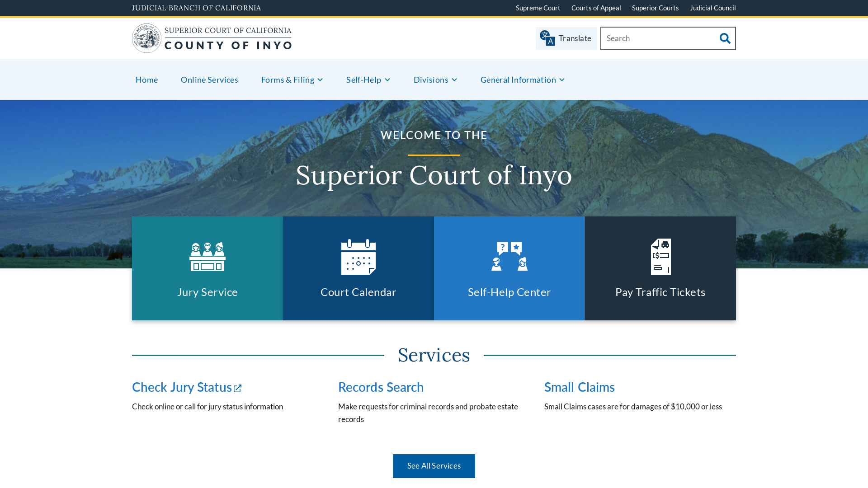Open Online Services in navigation
The image size is (868, 488).
click(x=209, y=80)
